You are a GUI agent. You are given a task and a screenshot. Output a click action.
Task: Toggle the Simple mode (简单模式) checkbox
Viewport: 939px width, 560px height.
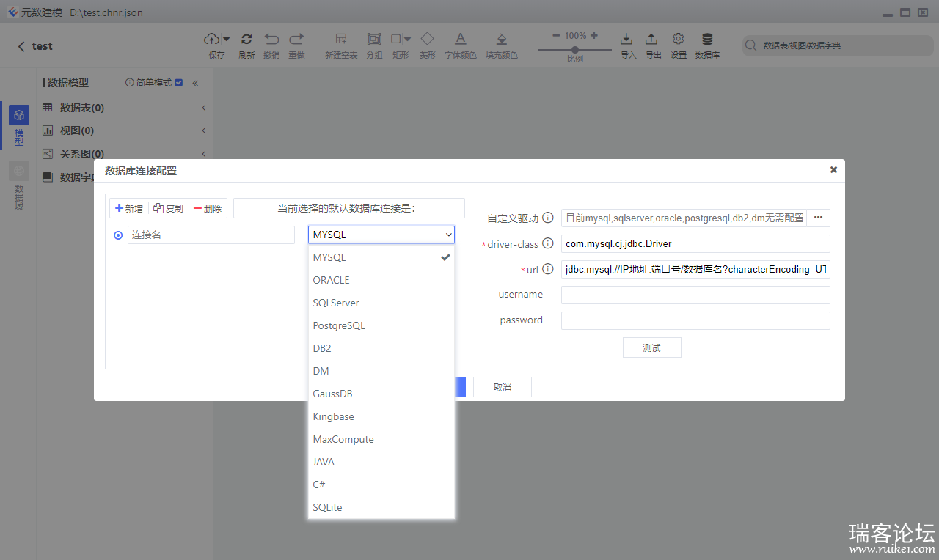point(179,83)
